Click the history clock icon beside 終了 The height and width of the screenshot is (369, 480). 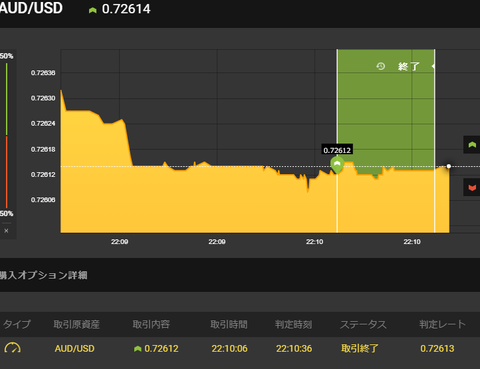pyautogui.click(x=381, y=66)
